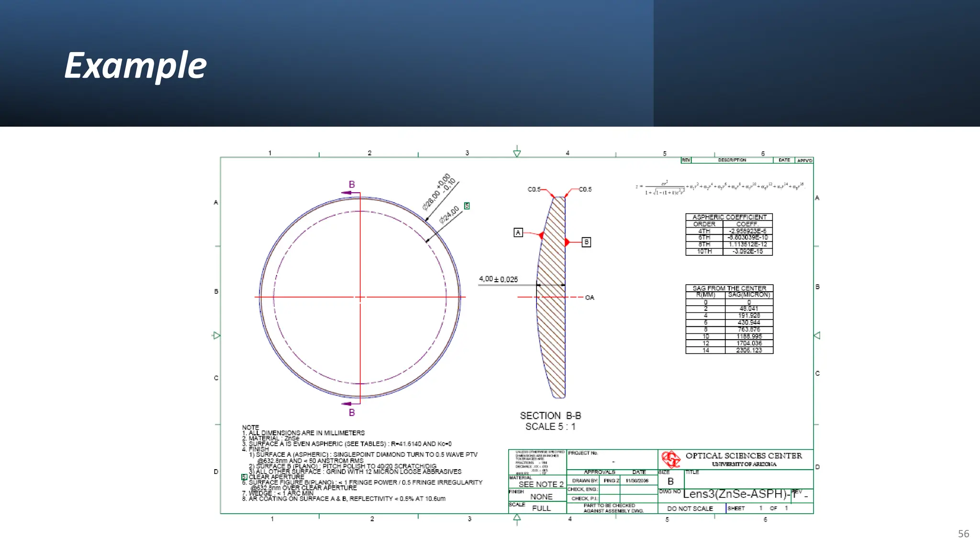980x551 pixels.
Task: Click the SECTION B-B label
Action: pos(550,416)
